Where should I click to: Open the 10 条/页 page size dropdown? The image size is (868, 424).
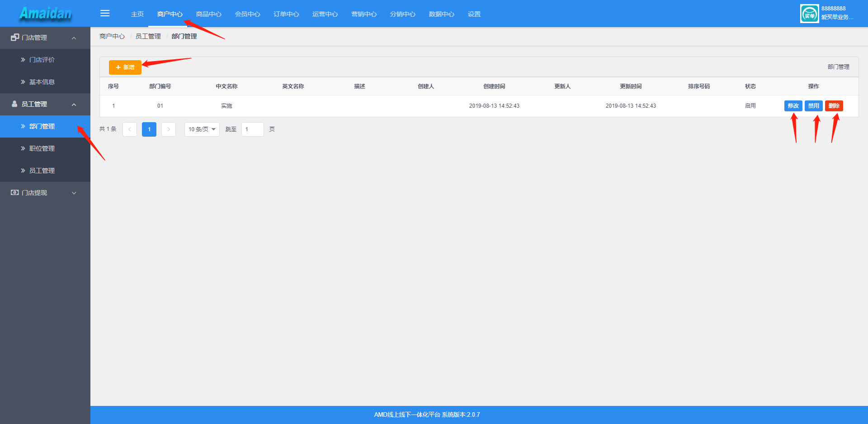tap(202, 129)
